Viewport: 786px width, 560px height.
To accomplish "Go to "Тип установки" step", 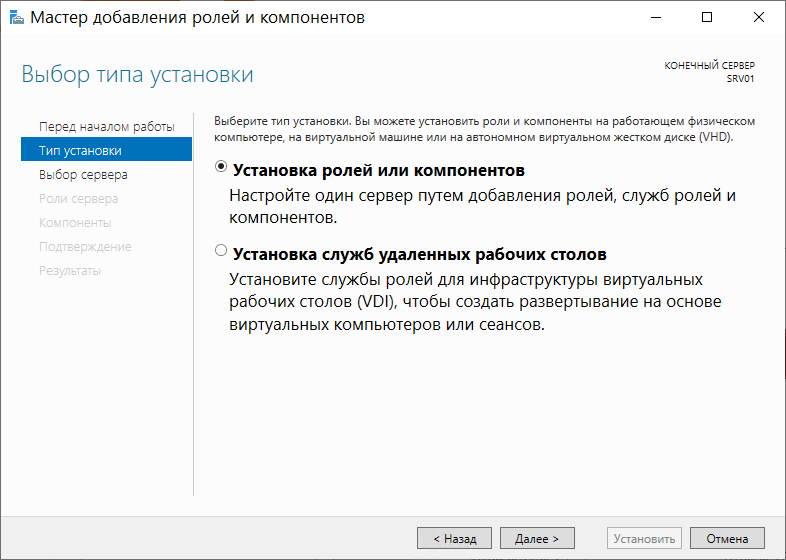I will [107, 150].
